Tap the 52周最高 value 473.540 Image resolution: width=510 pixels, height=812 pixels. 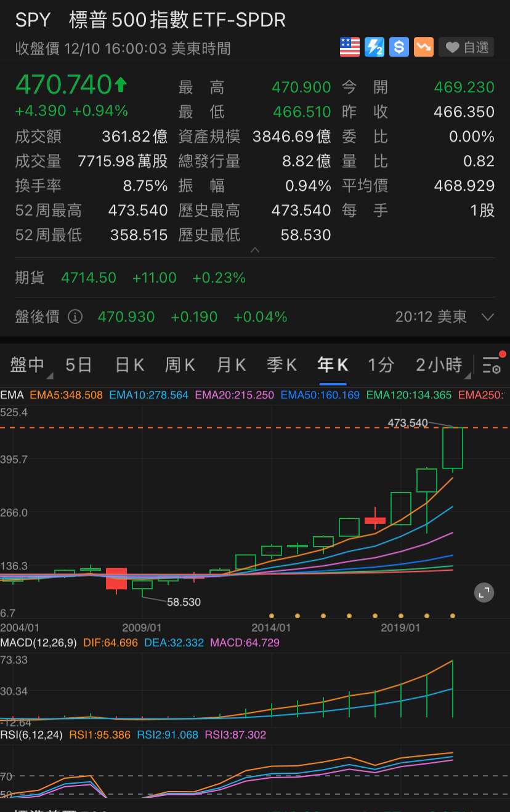tap(138, 211)
